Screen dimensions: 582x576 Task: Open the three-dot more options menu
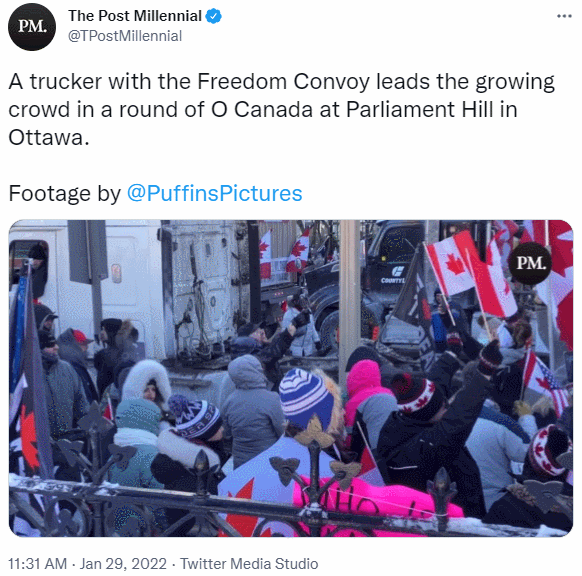point(564,16)
